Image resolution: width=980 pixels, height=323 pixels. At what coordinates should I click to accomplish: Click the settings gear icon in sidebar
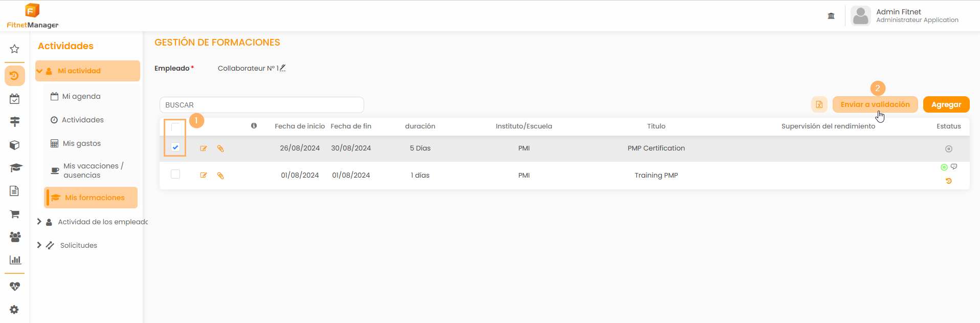[14, 310]
